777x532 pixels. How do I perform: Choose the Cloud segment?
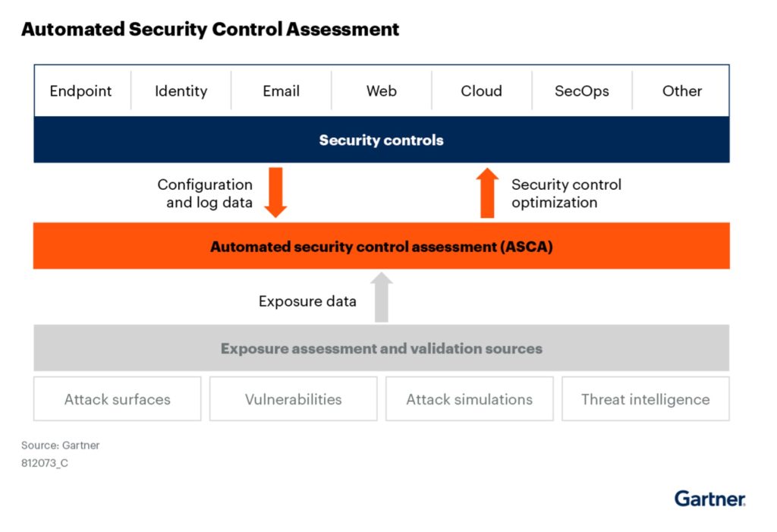(481, 91)
